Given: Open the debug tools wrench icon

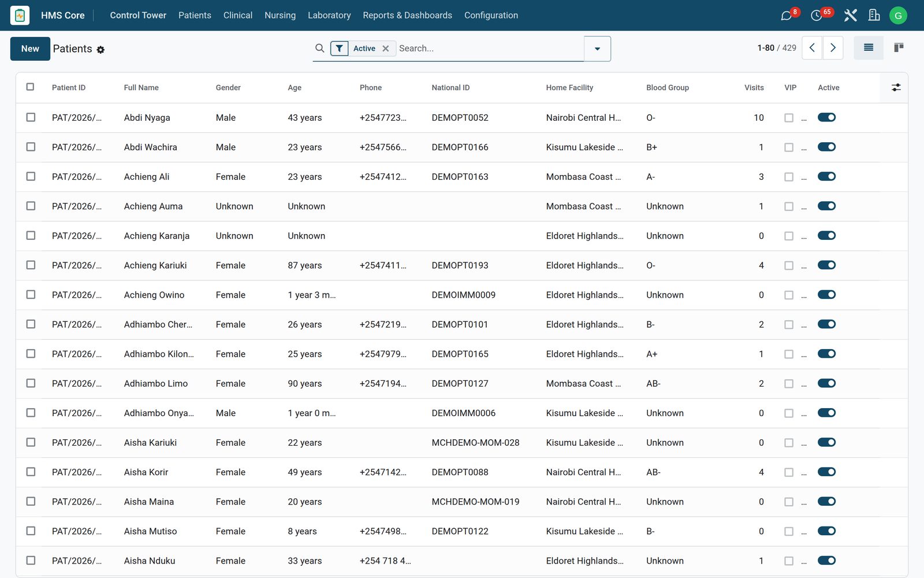Looking at the screenshot, I should [850, 16].
